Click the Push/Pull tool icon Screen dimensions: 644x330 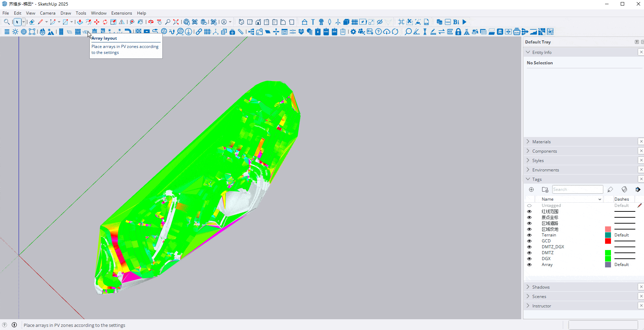(80, 22)
